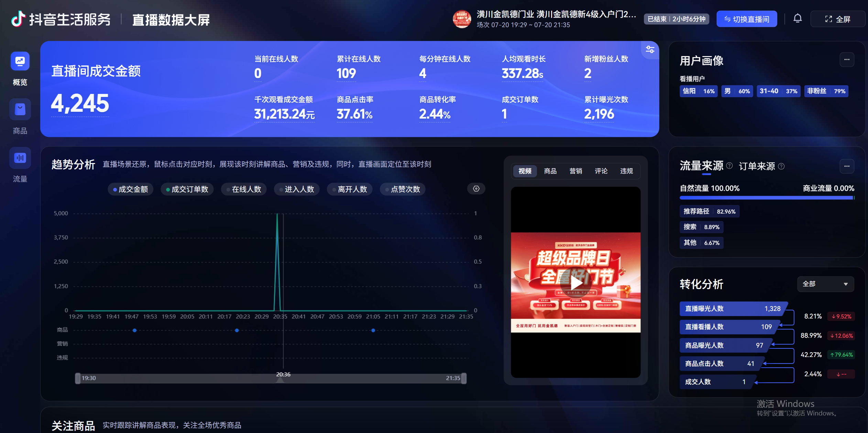Click the timeline range slider left handle
This screenshot has height=433, width=868.
(x=78, y=378)
